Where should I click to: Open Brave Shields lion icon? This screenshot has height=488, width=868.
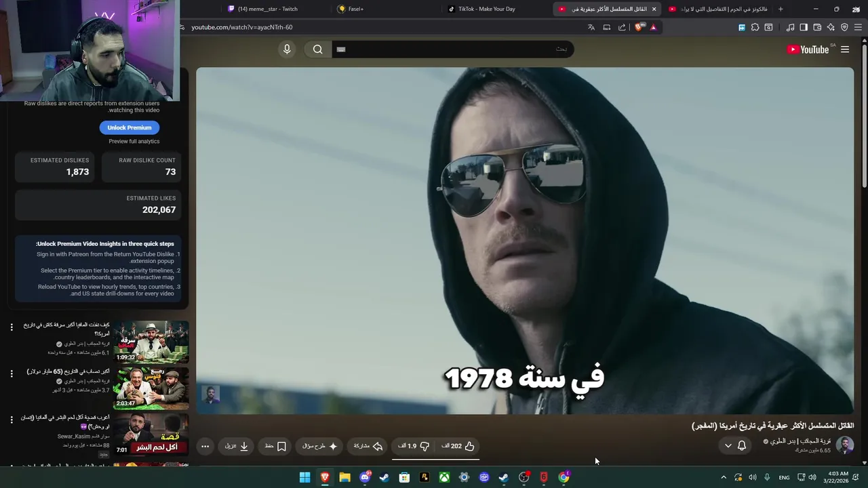[639, 27]
